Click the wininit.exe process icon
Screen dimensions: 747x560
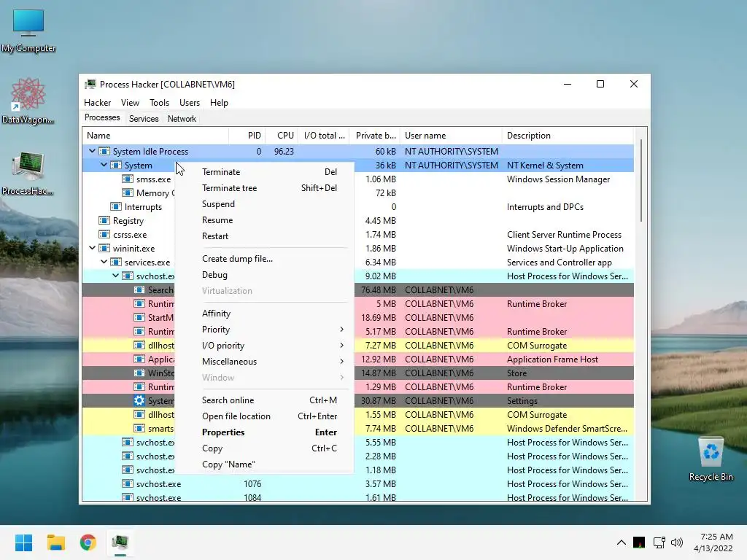104,248
